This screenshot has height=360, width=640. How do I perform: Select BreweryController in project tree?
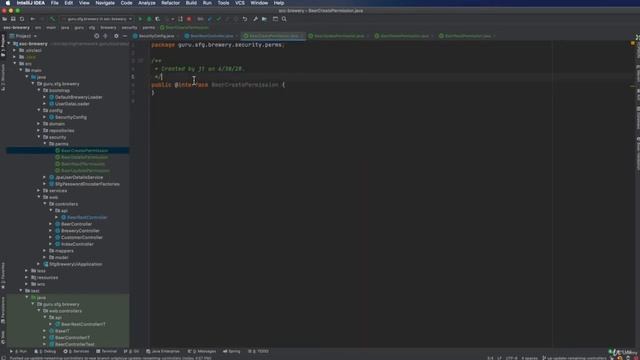[80, 231]
